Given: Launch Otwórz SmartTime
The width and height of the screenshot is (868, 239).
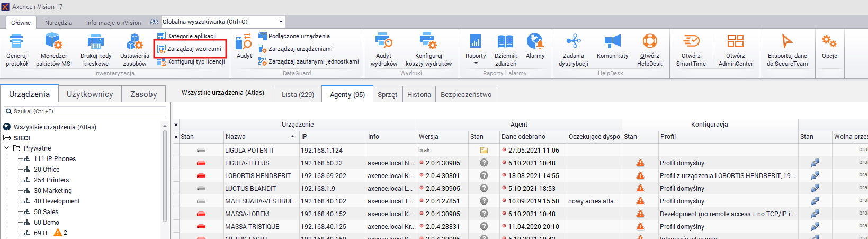Looking at the screenshot, I should [x=691, y=41].
